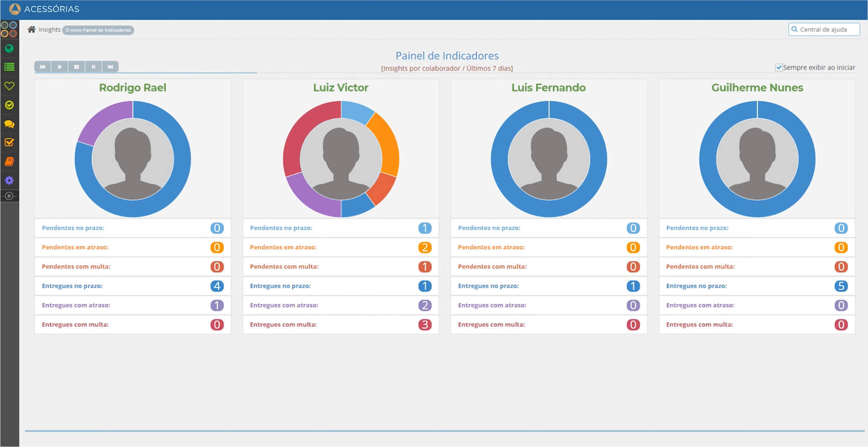Click Luiz Victor's 'Pendentes com multa' count 1
The width and height of the screenshot is (868, 447).
425,267
